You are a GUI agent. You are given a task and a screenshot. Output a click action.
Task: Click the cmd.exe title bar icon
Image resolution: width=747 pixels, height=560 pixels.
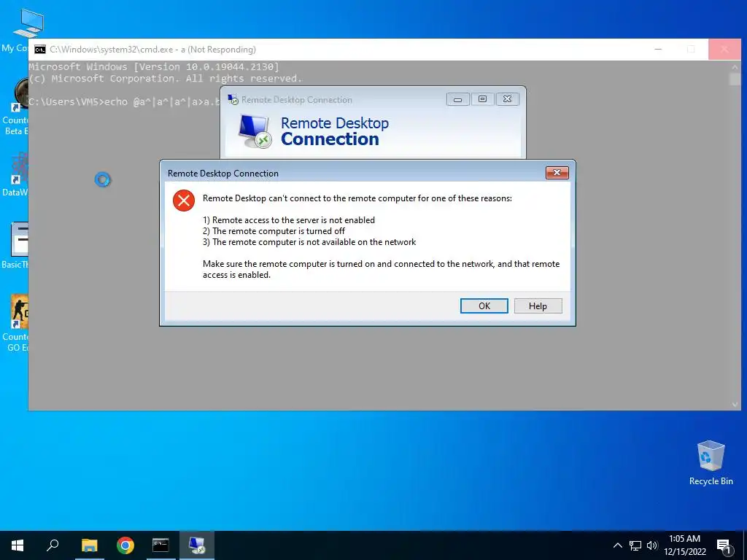pos(40,50)
